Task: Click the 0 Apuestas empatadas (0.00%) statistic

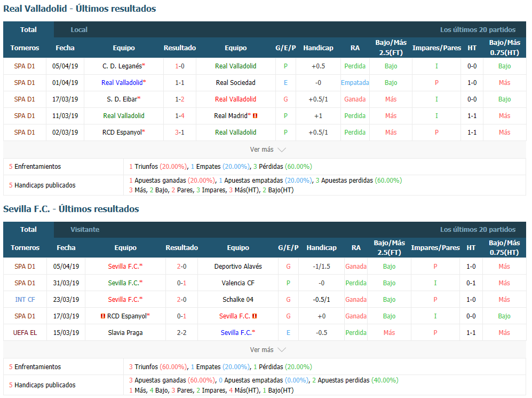Action: click(x=264, y=380)
